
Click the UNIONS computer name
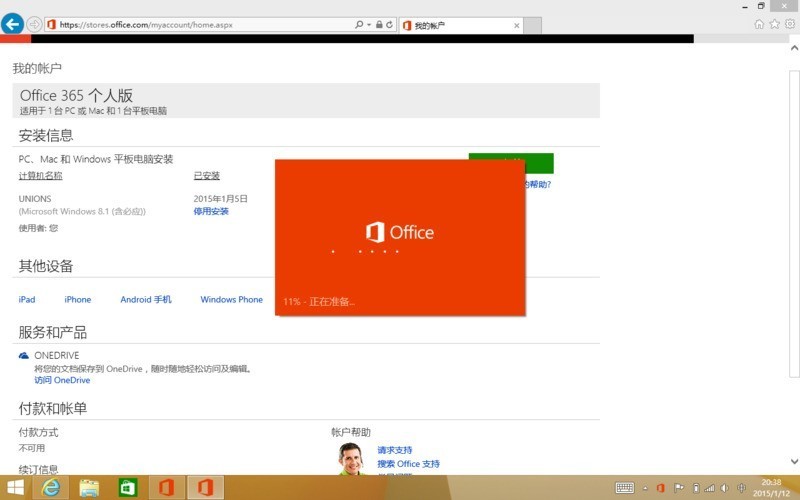[x=35, y=198]
